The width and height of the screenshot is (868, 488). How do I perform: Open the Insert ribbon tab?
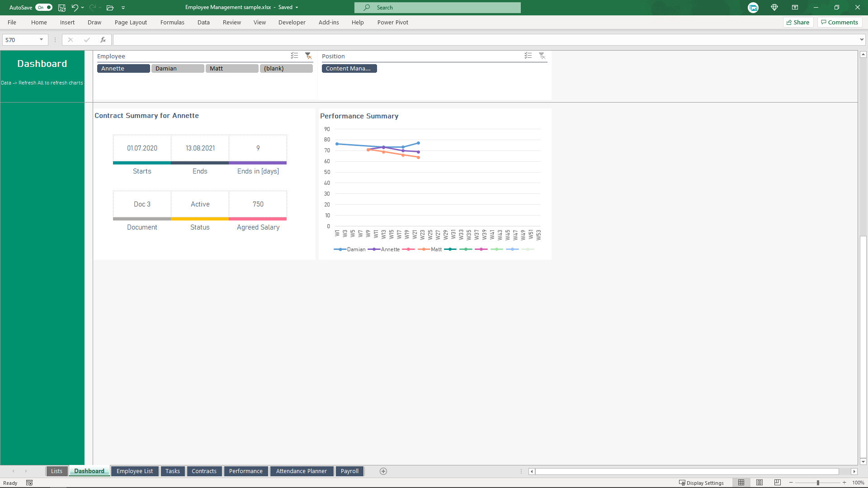67,22
